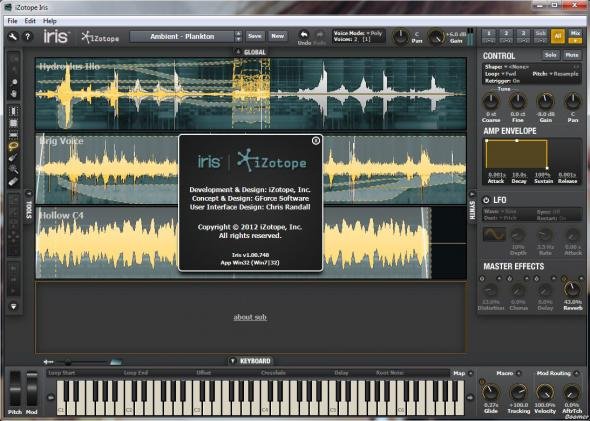Open the Help menu
Screen dimensions: 590x421
(x=50, y=21)
